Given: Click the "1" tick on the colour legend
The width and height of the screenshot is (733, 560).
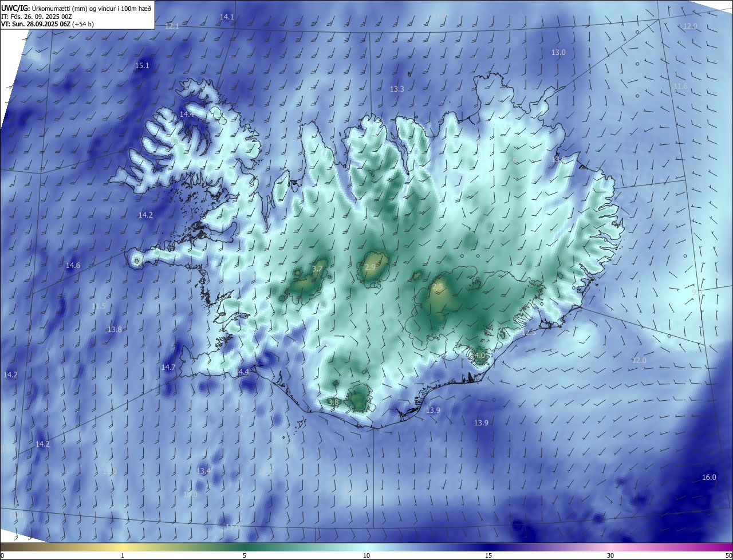Looking at the screenshot, I should 123,556.
